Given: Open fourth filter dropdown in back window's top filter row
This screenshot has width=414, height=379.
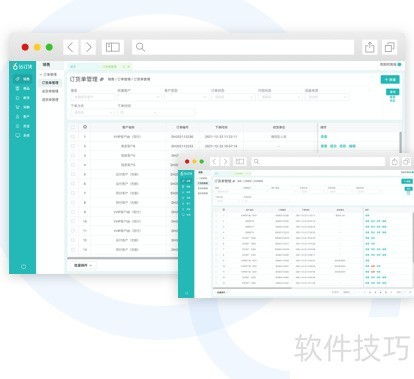Looking at the screenshot, I should (233, 97).
